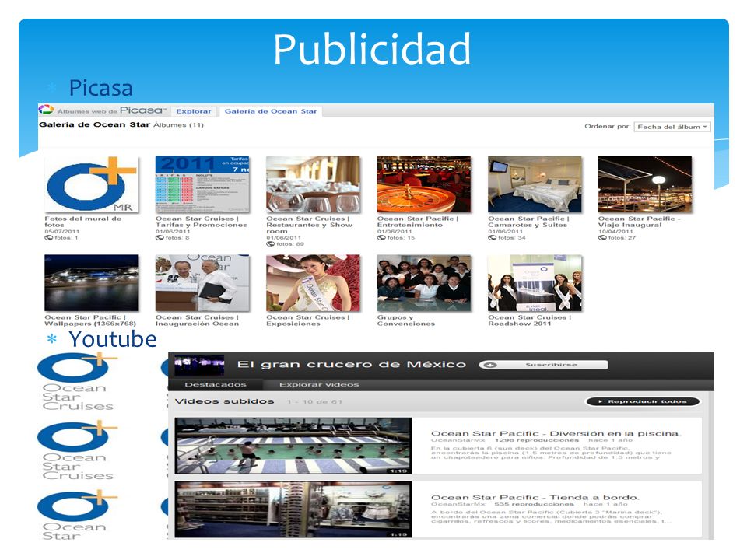747x560 pixels.
Task: Click the public icon beside 'fotos: 8'
Action: [160, 237]
